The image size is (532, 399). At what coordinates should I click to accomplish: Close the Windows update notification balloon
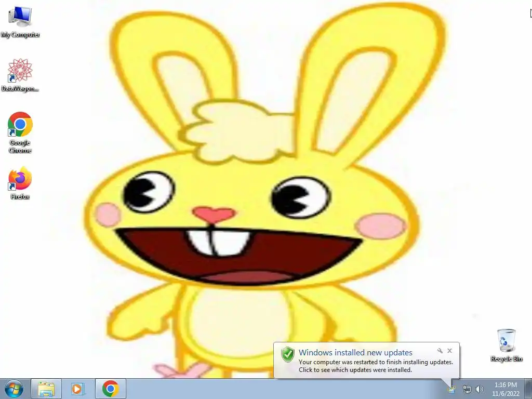(x=449, y=351)
